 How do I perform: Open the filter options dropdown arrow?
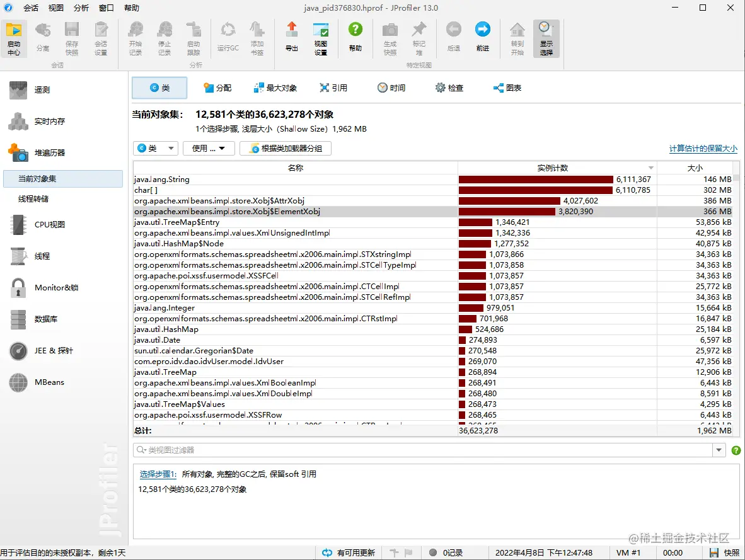point(719,449)
